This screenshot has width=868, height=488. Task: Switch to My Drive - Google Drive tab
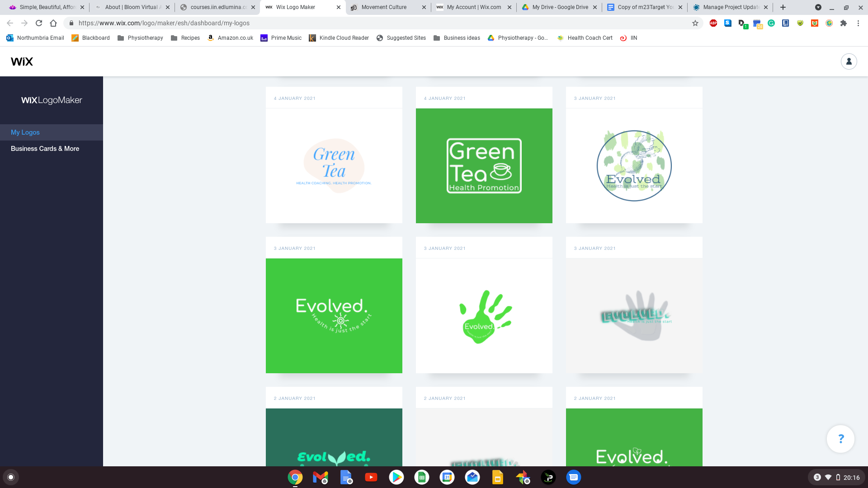tap(560, 7)
